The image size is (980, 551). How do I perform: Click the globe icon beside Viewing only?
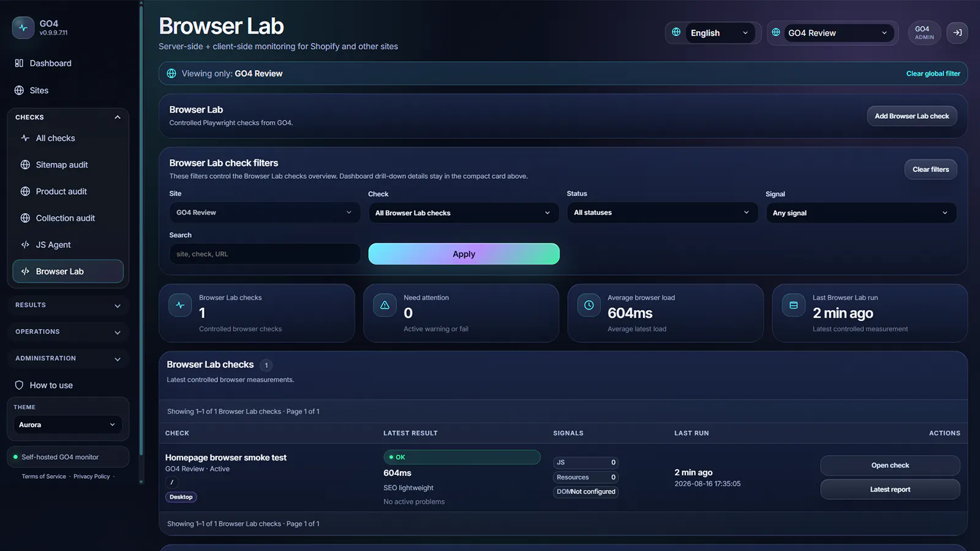pyautogui.click(x=171, y=73)
